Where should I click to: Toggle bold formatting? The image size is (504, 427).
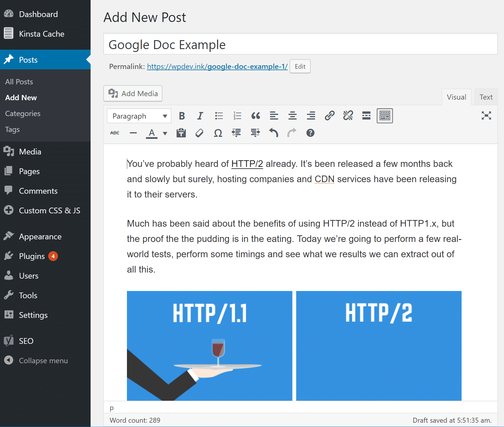182,116
